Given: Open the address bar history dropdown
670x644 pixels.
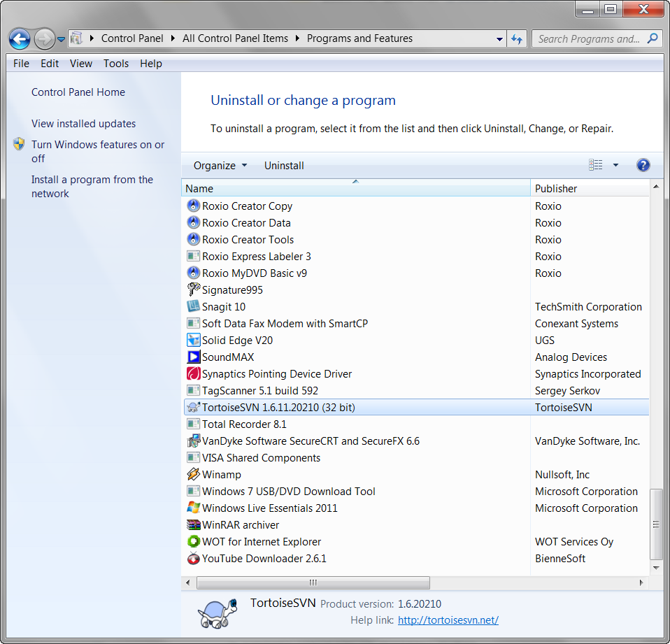Looking at the screenshot, I should coord(499,39).
